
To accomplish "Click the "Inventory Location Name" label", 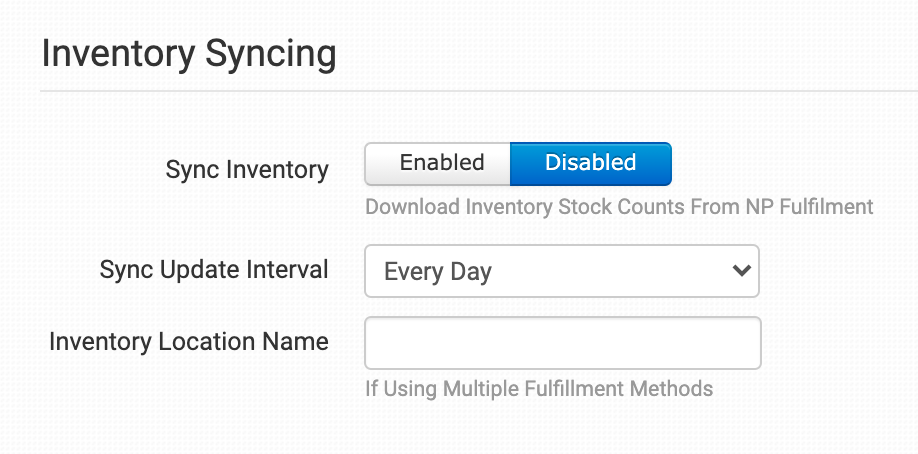I will (188, 342).
